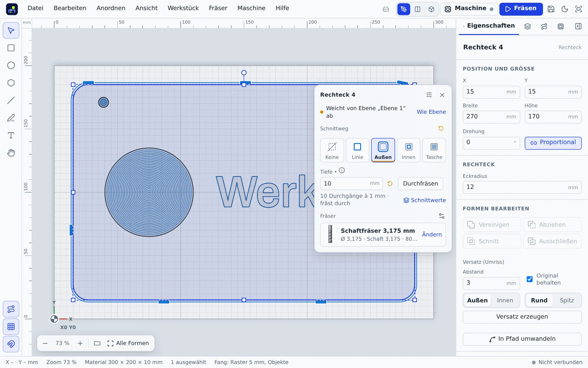
Task: Close the Rechteck 4 popup
Action: pos(442,95)
